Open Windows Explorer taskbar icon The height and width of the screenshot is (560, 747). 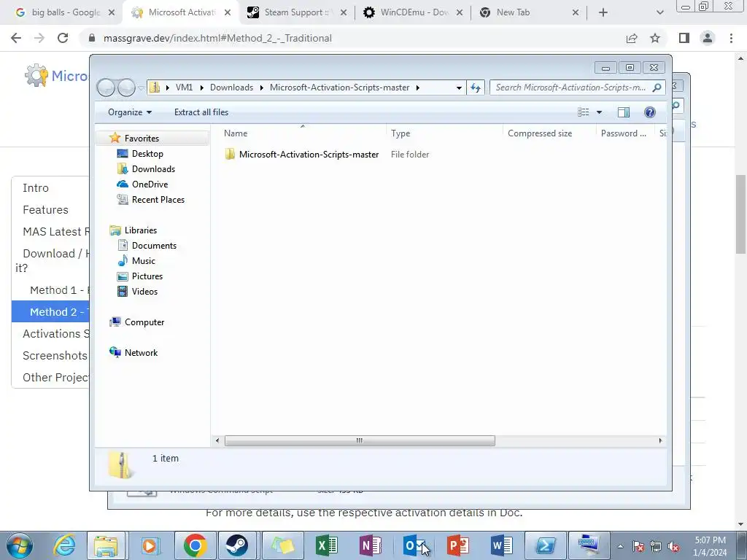pos(106,545)
